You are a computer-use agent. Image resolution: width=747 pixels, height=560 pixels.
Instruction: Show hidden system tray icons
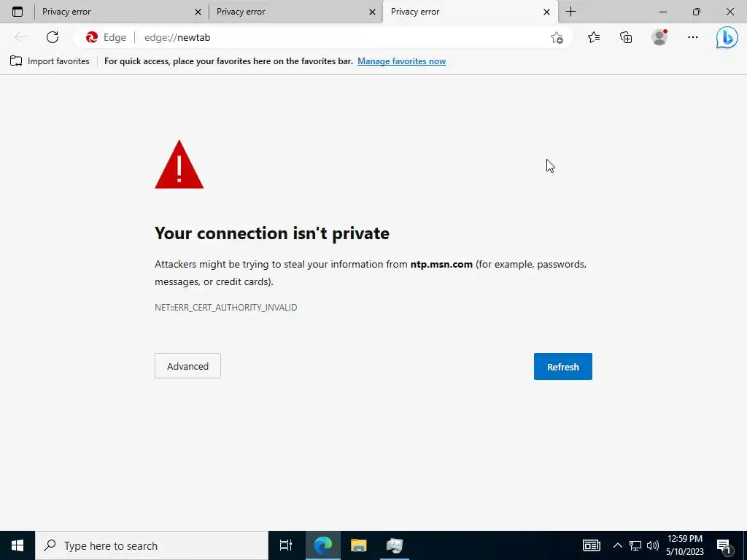617,545
